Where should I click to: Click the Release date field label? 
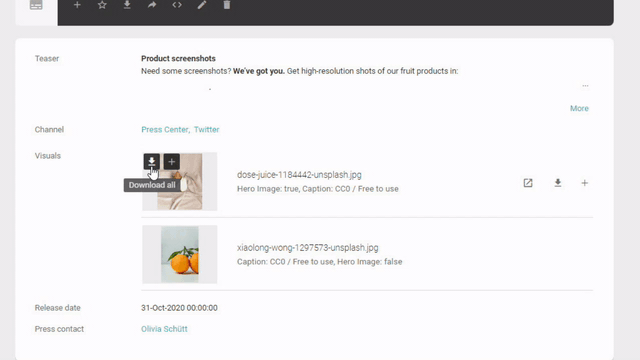point(58,308)
